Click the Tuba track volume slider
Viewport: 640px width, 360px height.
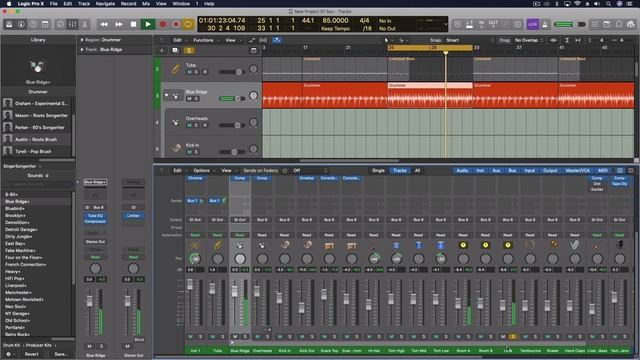point(232,72)
